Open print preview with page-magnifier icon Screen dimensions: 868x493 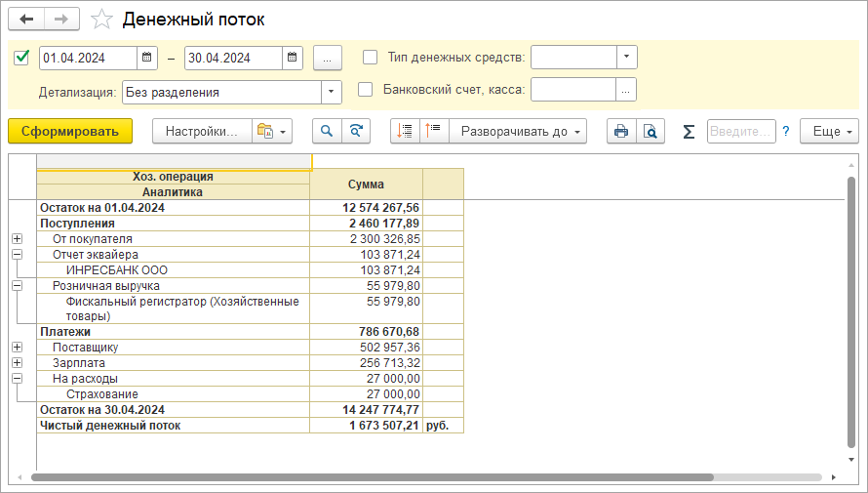click(650, 131)
